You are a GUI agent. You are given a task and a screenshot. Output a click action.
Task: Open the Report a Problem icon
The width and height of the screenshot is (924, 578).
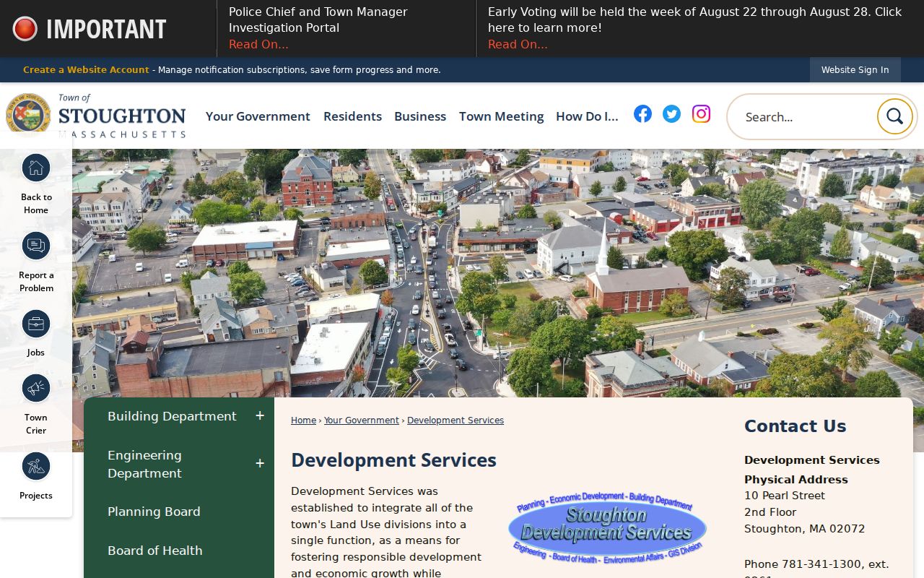click(x=36, y=246)
